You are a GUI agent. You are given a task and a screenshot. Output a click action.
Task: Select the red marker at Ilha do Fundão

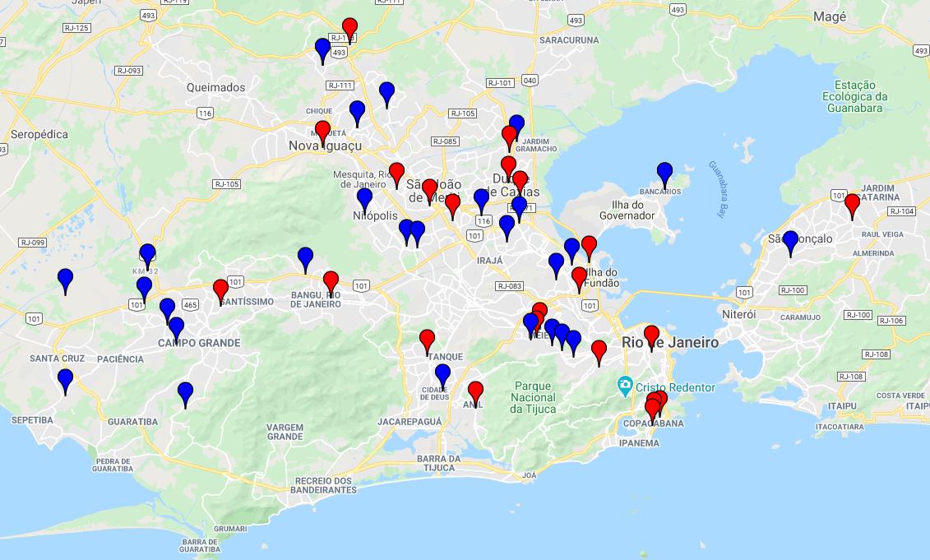[580, 278]
